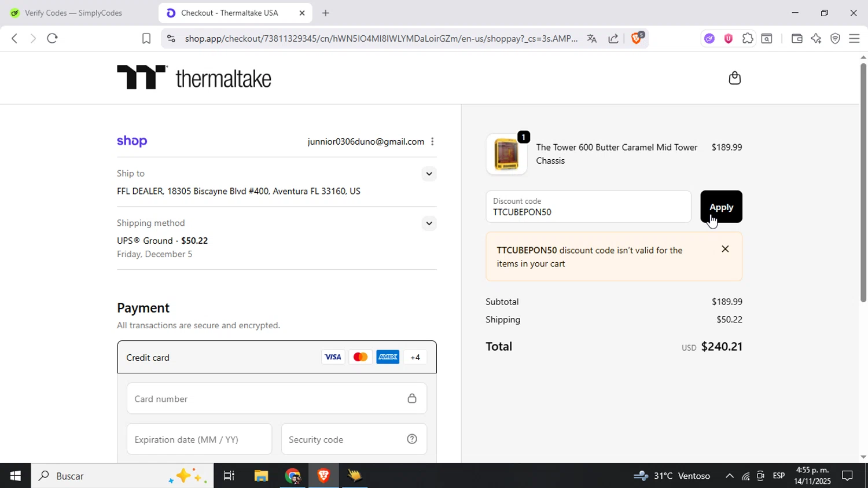Open Brave from the taskbar

tap(323, 476)
